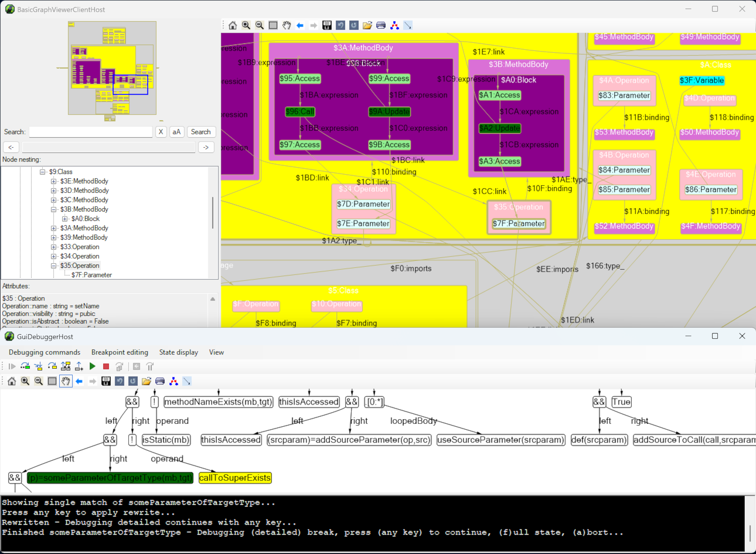Click the callToSuperExists yellow node

(x=235, y=478)
